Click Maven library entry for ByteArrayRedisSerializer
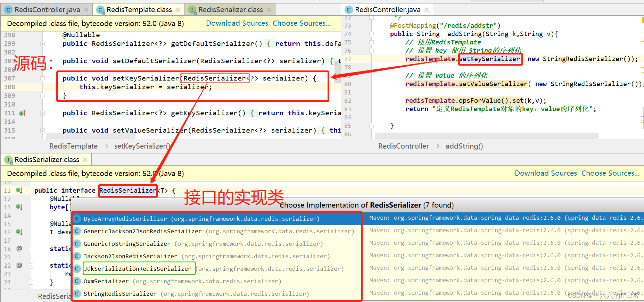 pyautogui.click(x=506, y=218)
